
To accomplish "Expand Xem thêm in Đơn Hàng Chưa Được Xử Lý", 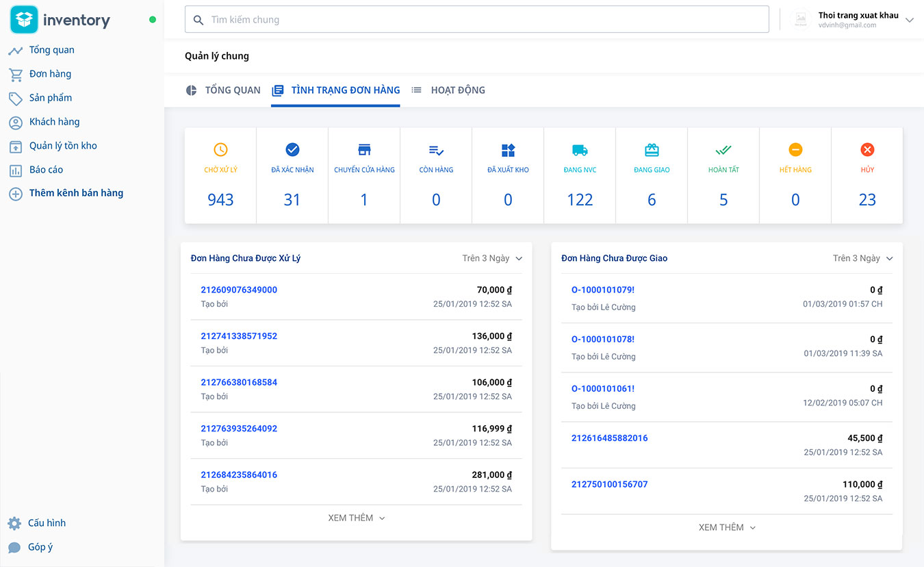I will [356, 518].
